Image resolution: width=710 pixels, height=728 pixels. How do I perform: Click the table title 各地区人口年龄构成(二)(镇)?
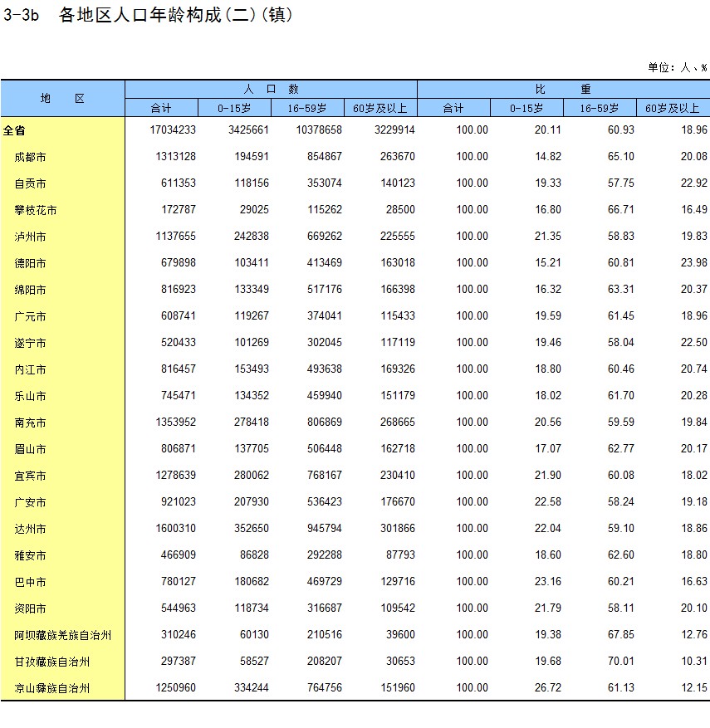[176, 15]
